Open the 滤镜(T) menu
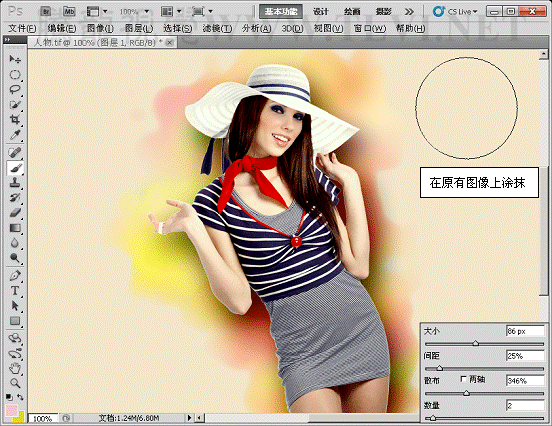552x426 pixels. [217, 28]
